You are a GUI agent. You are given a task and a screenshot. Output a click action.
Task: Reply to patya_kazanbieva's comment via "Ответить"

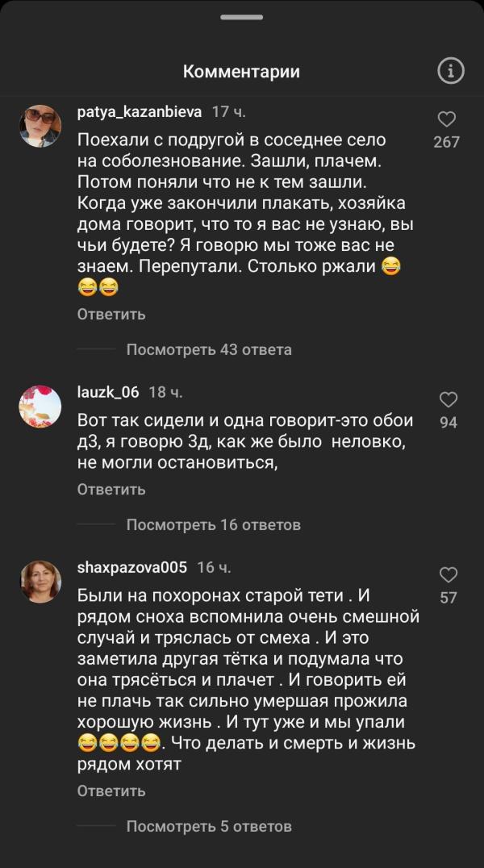coord(111,314)
